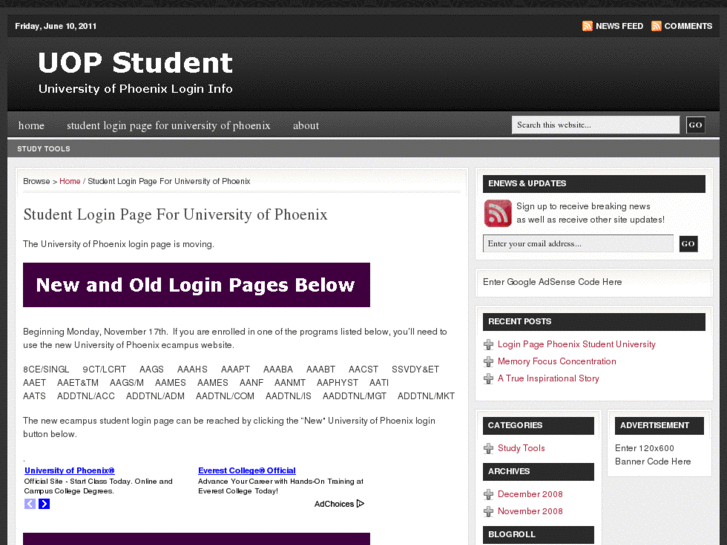The height and width of the screenshot is (545, 727).
Task: Click the next ad arrow button
Action: pyautogui.click(x=44, y=504)
